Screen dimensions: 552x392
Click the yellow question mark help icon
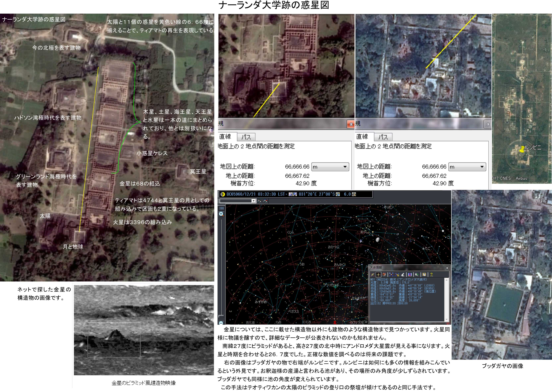[431, 274]
